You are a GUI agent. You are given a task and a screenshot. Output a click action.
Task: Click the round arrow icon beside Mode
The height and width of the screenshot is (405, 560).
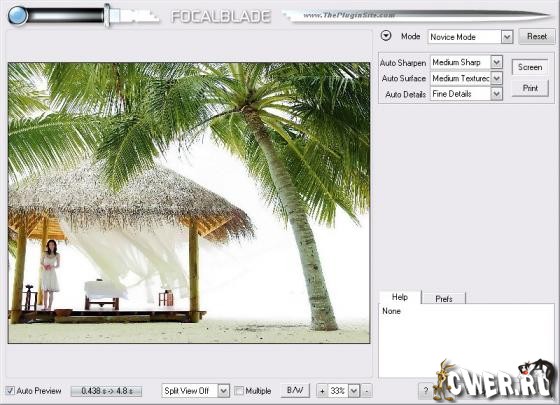point(386,36)
